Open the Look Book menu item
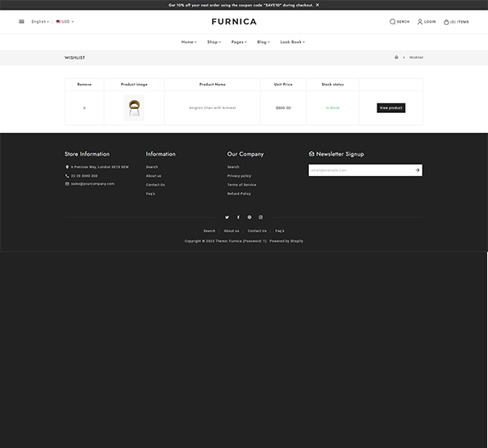488x448 pixels. tap(292, 41)
